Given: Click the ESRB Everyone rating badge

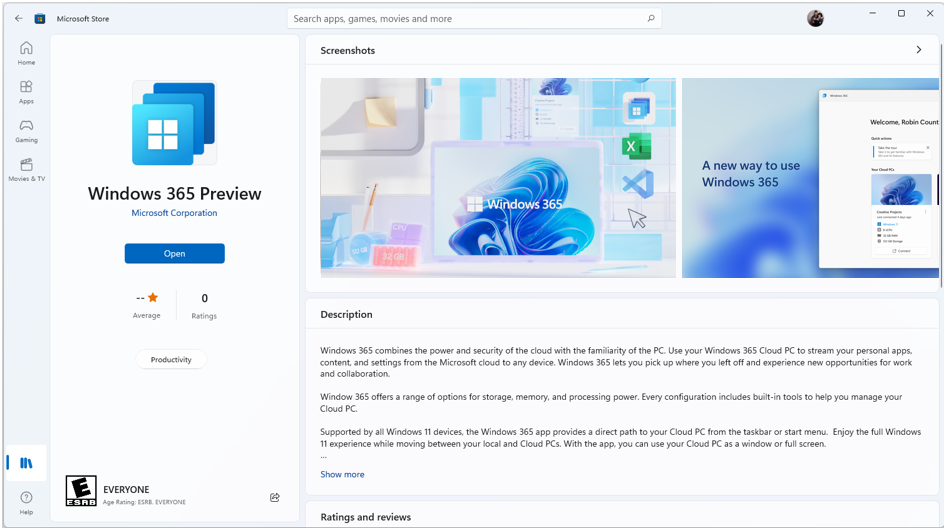Looking at the screenshot, I should (x=81, y=491).
